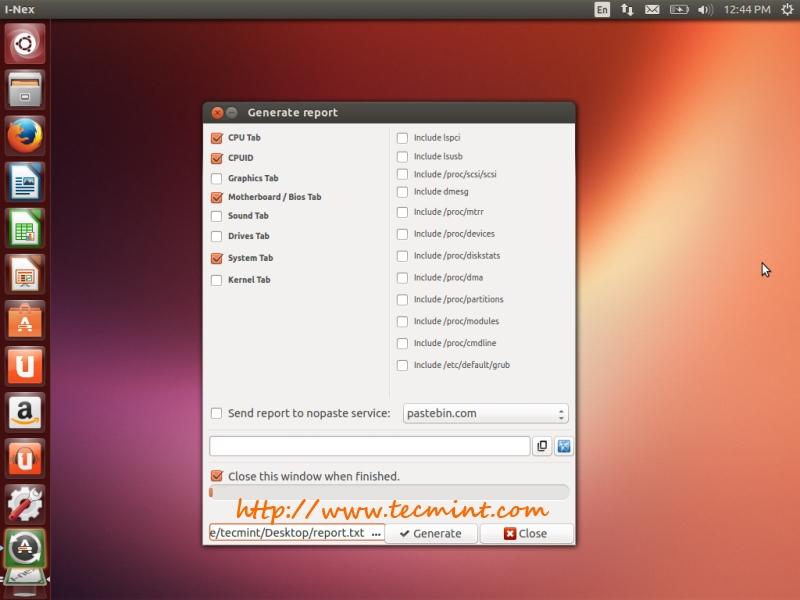Open the sound volume indicator
Viewport: 800px width, 600px height.
705,10
